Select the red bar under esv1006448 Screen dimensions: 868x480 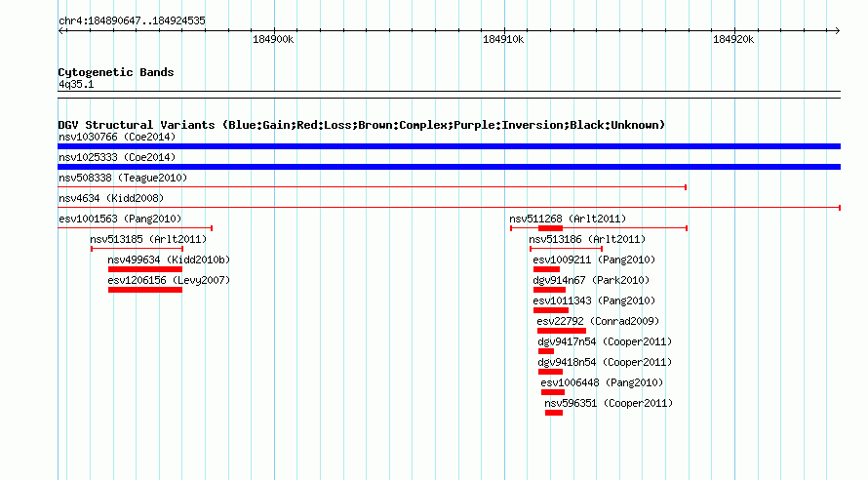point(553,392)
